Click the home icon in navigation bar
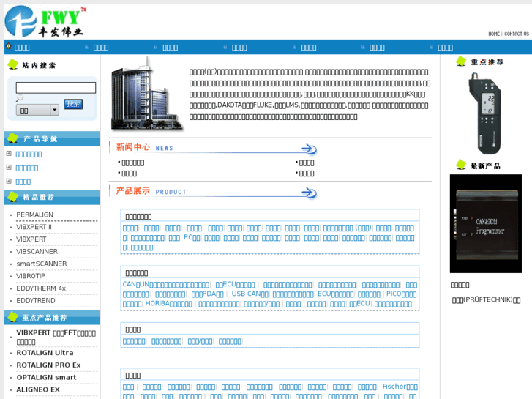This screenshot has height=399, width=532. (9, 47)
